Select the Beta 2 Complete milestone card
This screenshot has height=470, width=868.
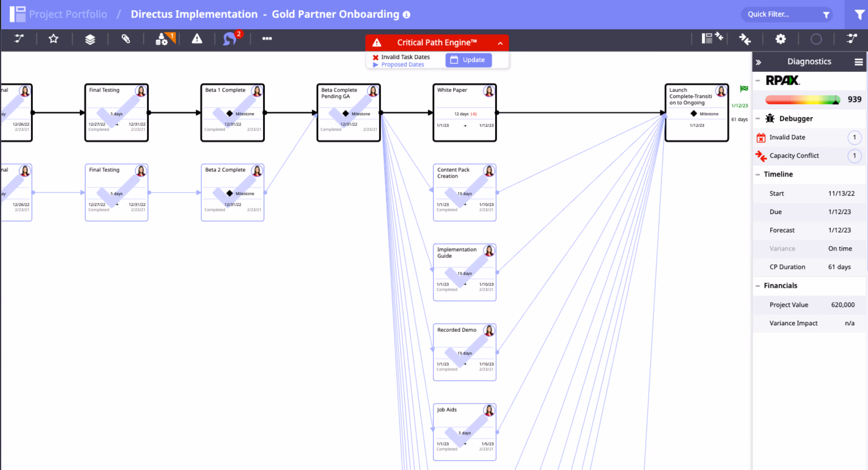(232, 193)
